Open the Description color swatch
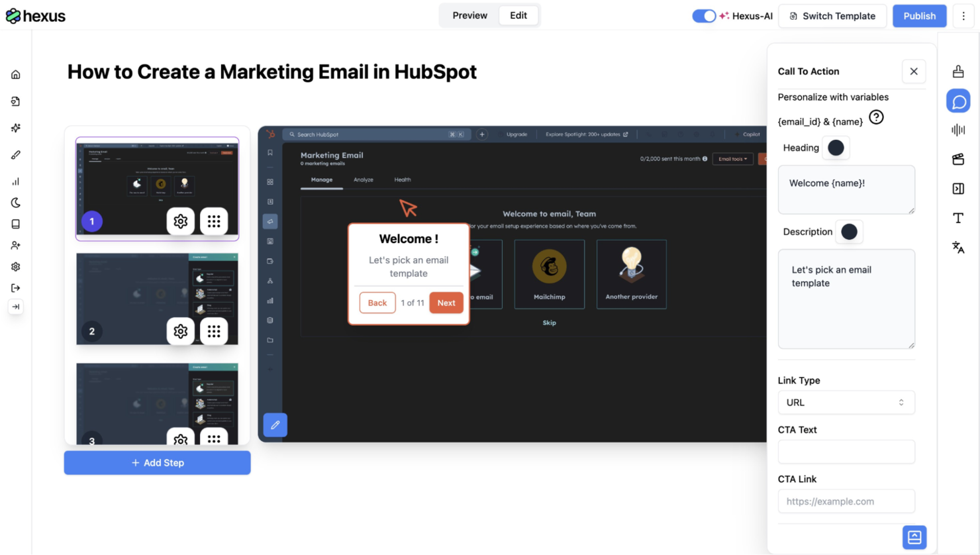 [x=849, y=232]
